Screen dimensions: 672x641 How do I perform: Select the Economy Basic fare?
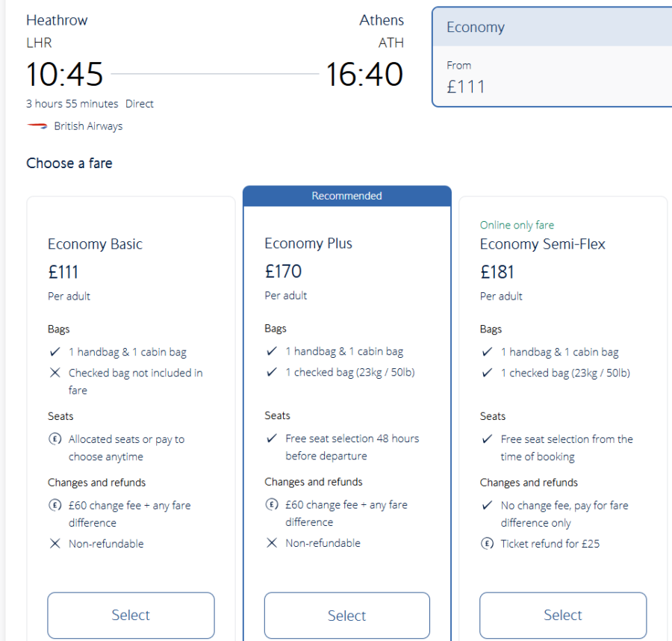point(131,615)
